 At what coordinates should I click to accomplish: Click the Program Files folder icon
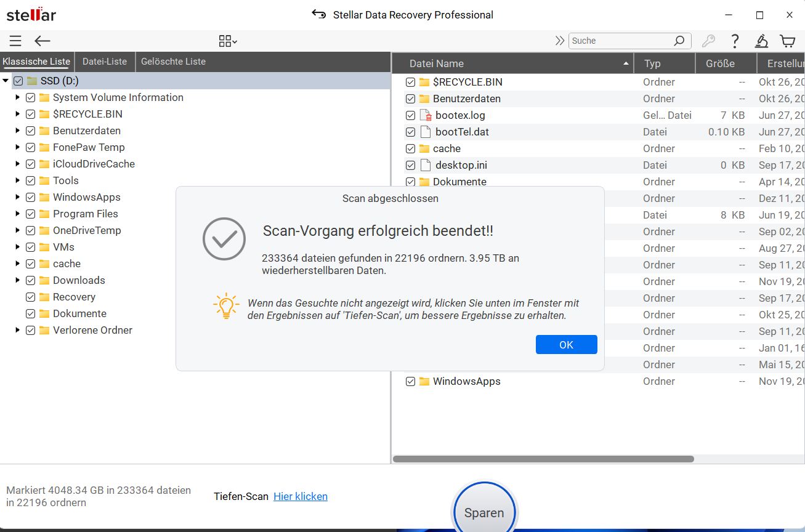(x=44, y=214)
